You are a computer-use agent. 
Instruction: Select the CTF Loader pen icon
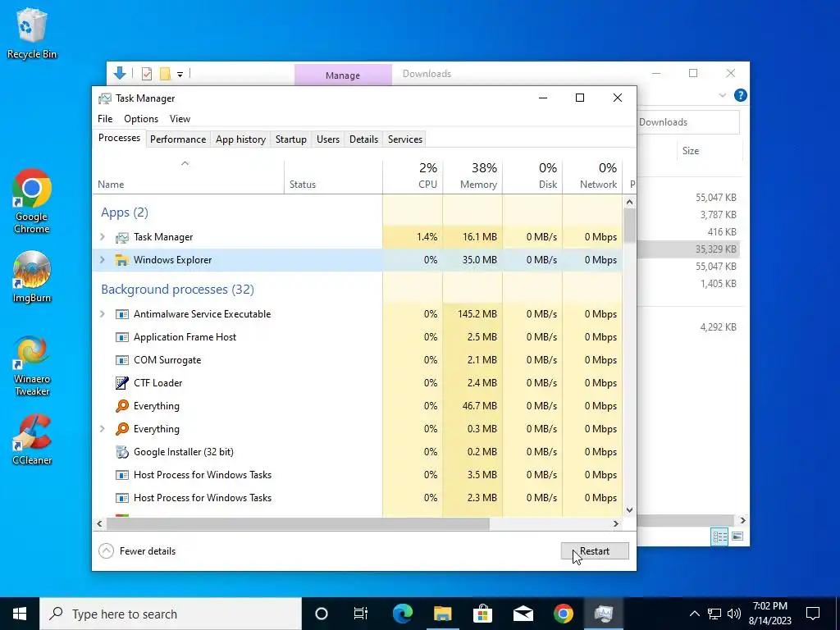pos(122,383)
